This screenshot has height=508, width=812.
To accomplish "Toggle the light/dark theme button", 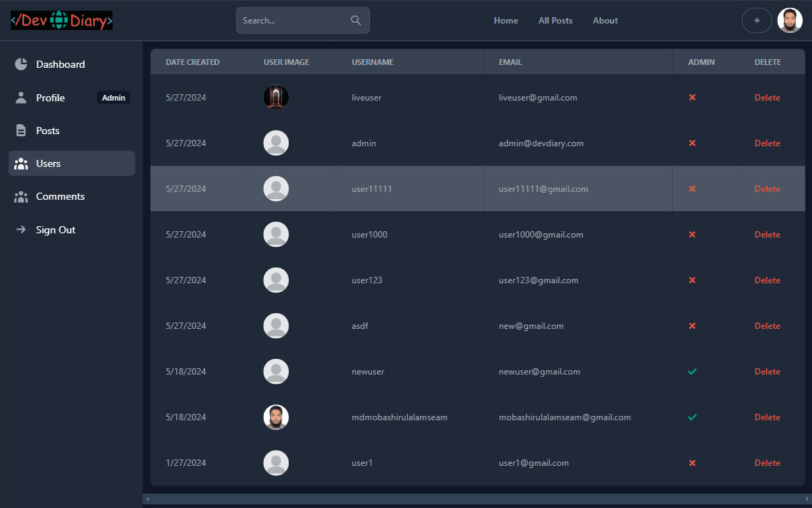I will click(x=756, y=21).
